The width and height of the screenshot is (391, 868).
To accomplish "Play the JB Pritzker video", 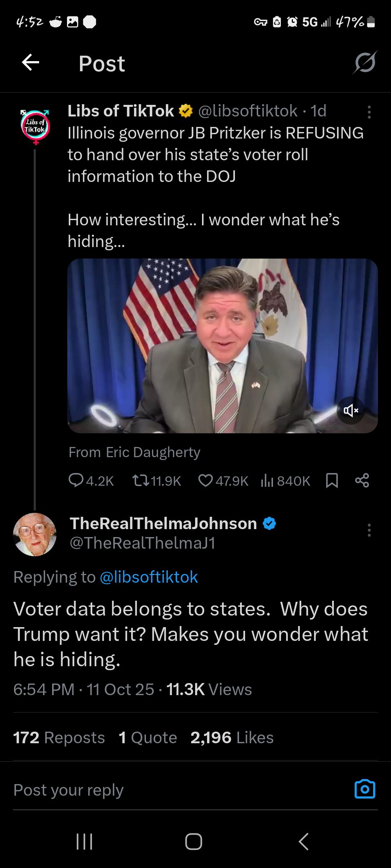I will (222, 345).
